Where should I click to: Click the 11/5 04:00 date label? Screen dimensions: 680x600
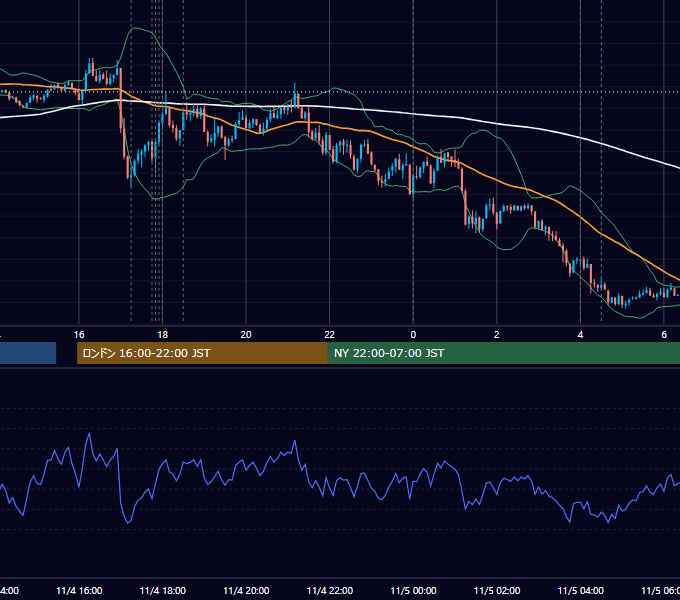pyautogui.click(x=581, y=590)
